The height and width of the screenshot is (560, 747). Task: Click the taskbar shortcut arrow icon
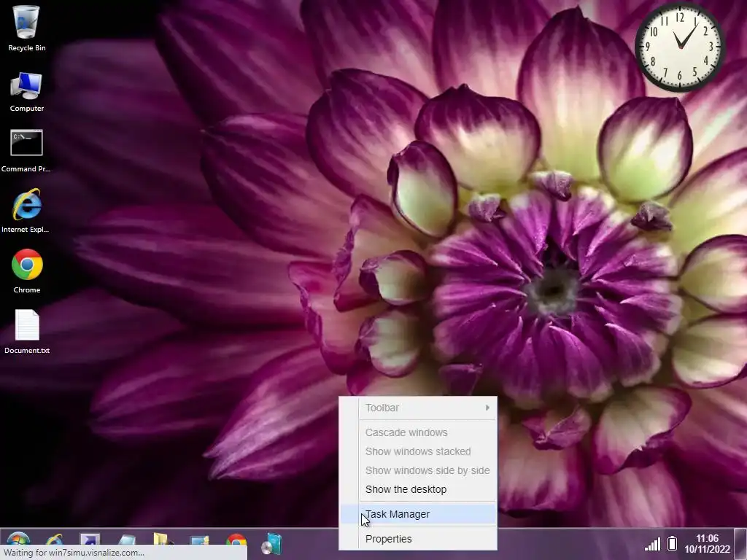coord(90,540)
